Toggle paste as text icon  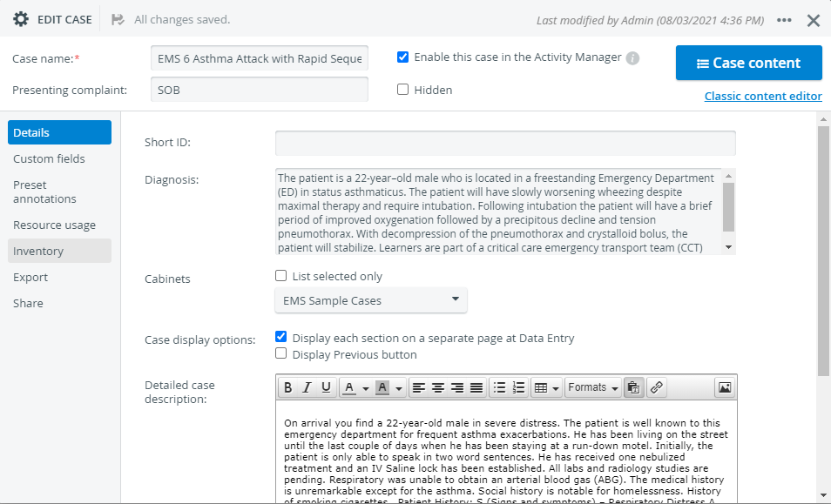click(x=633, y=387)
